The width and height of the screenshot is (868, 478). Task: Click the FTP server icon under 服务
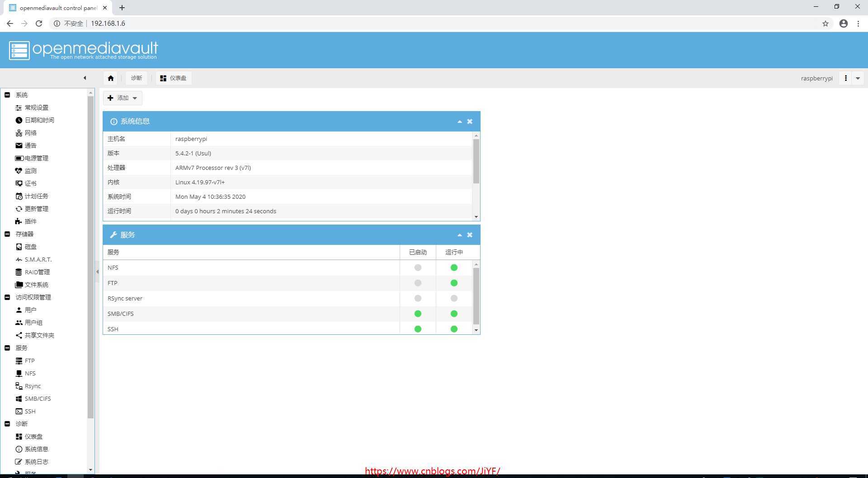(19, 361)
